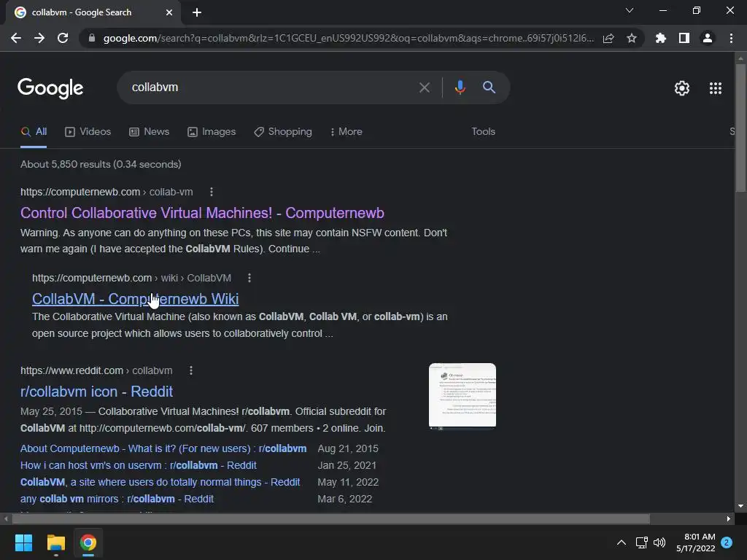Open Google quick settings gear
747x560 pixels.
point(682,88)
